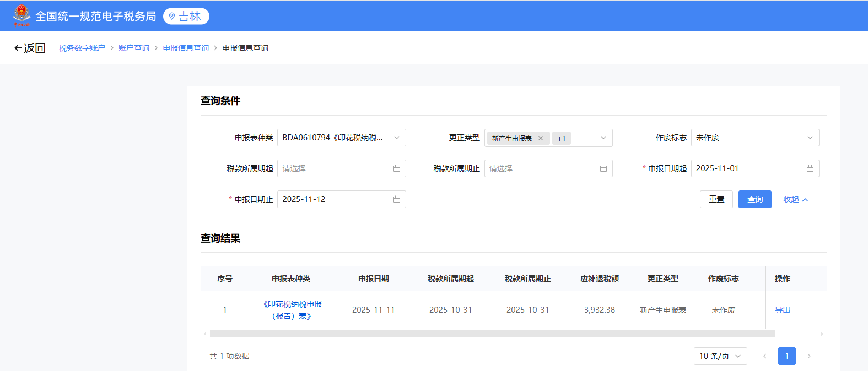Click the 返回 back arrow
Screen dimensions: 868x371
[x=18, y=48]
